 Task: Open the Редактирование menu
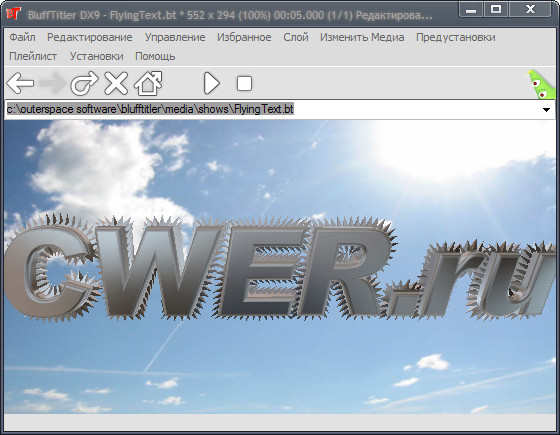coord(90,37)
